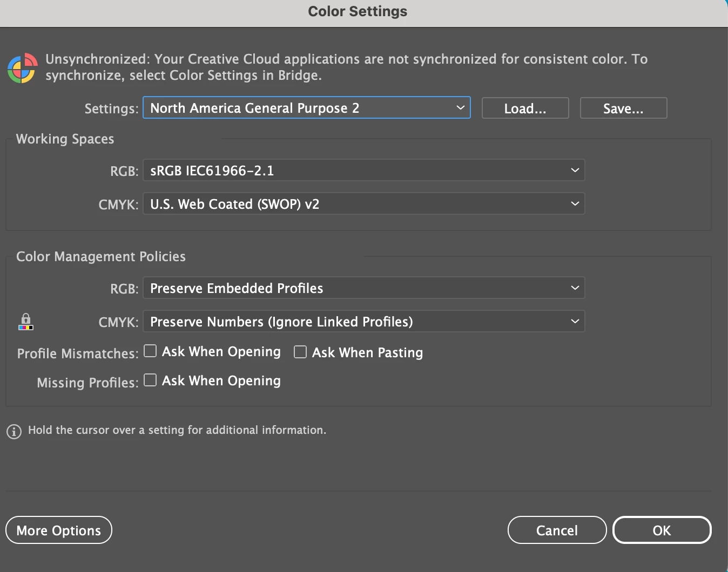Enable Ask When Opening for Missing Profiles
Screen dimensions: 728x572
pyautogui.click(x=150, y=380)
